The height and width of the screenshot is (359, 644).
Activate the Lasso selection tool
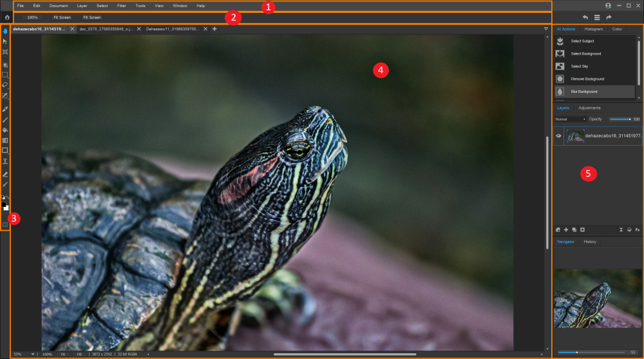pos(5,84)
